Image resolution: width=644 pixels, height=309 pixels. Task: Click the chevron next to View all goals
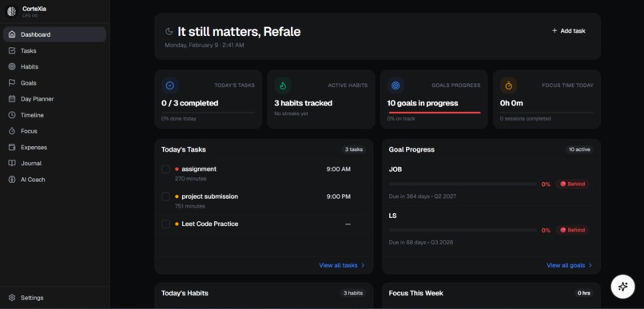(590, 266)
